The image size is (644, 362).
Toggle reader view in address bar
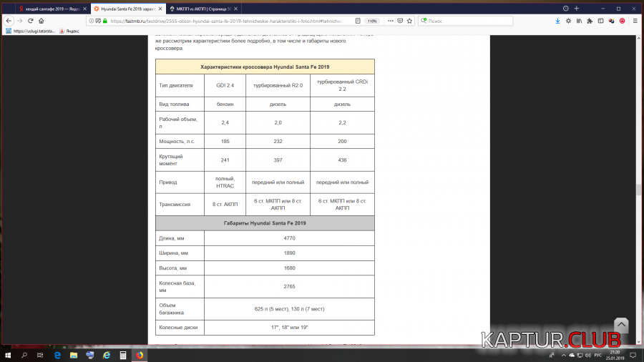[x=358, y=21]
